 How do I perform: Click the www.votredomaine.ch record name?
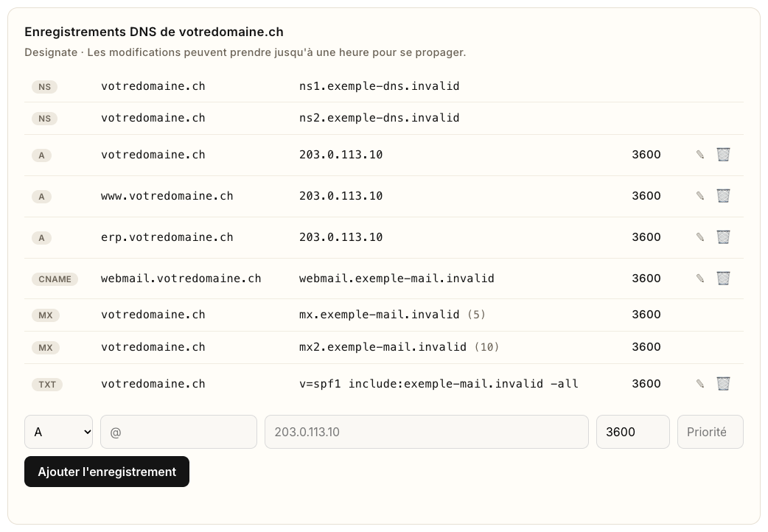click(x=167, y=196)
